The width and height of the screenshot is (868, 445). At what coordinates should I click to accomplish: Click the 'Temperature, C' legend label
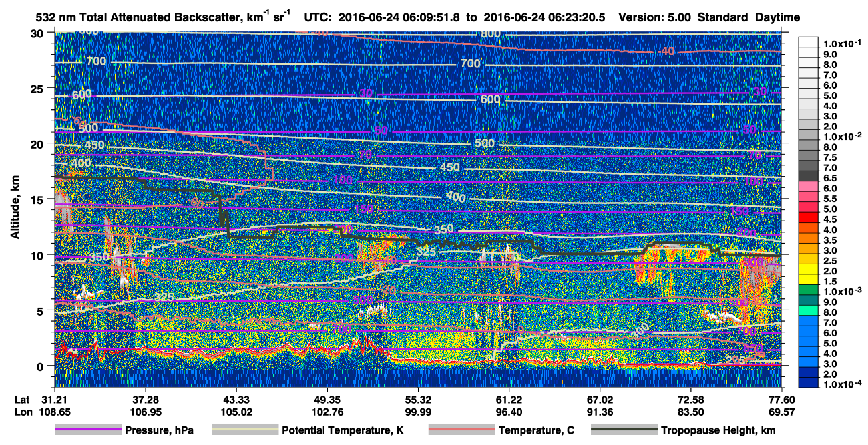(x=536, y=431)
